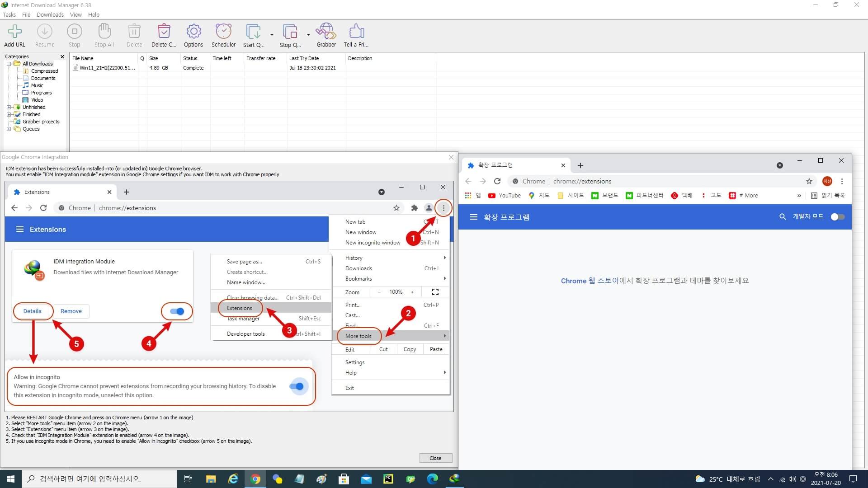Search extensions with magnifier icon
This screenshot has height=488, width=868.
point(783,217)
